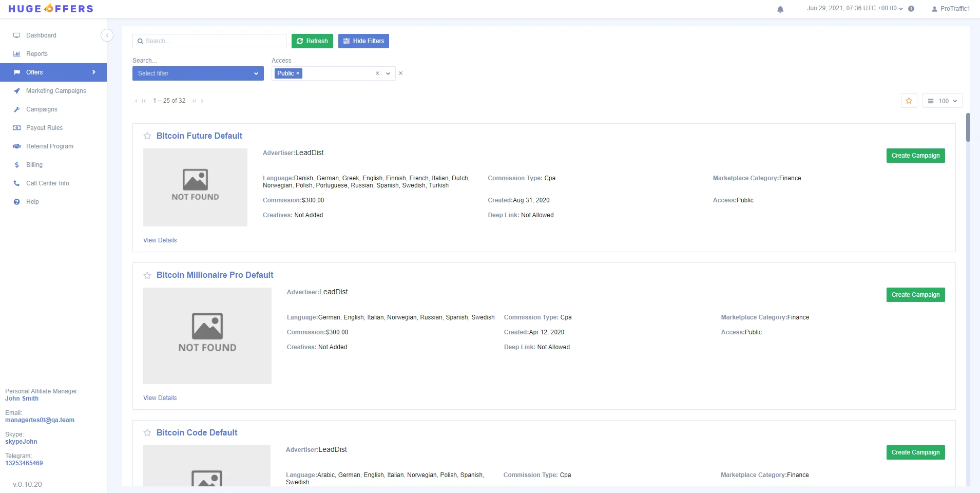Open the Help page
Image resolution: width=980 pixels, height=493 pixels.
click(x=32, y=202)
